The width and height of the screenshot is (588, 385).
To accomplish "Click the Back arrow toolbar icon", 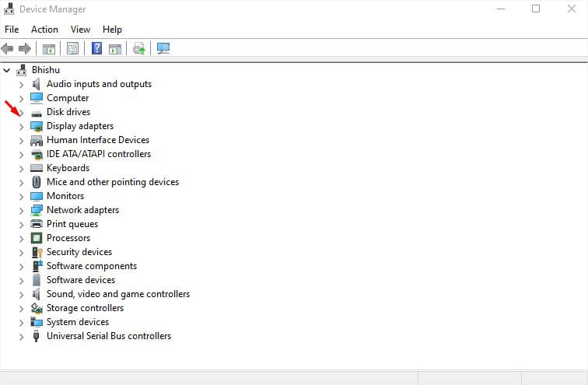I will point(8,49).
